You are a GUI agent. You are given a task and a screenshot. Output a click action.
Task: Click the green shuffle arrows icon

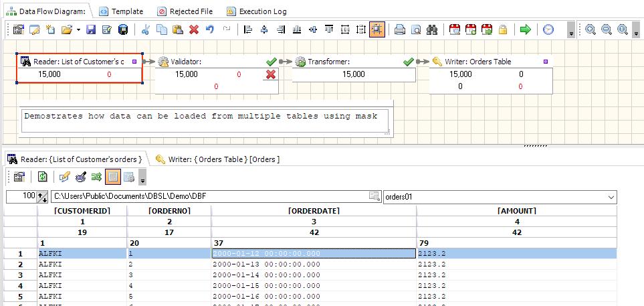pyautogui.click(x=96, y=177)
